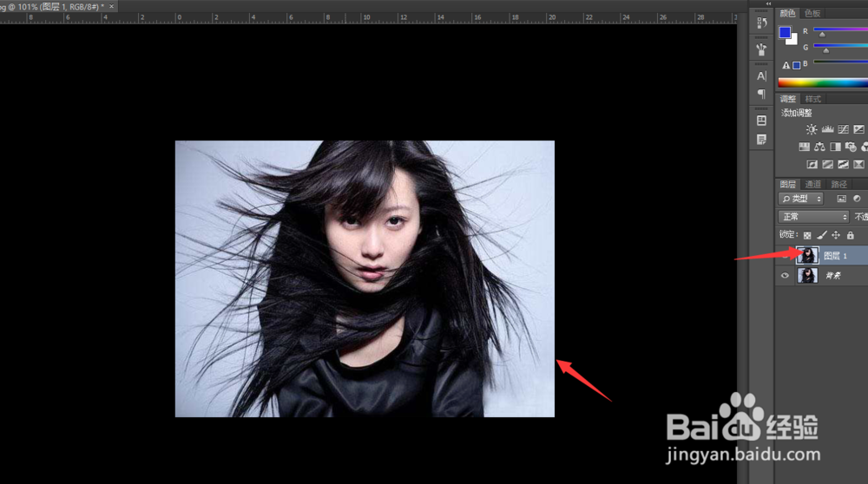This screenshot has height=484, width=868.
Task: Select 图层 1 layer thumbnail
Action: [807, 255]
